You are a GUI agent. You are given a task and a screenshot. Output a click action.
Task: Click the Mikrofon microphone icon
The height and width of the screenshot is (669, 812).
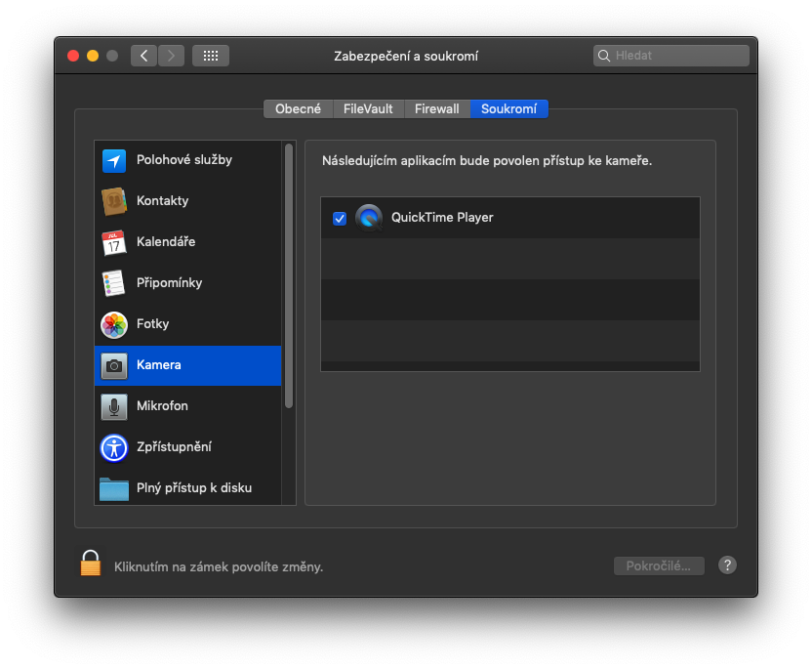point(114,406)
